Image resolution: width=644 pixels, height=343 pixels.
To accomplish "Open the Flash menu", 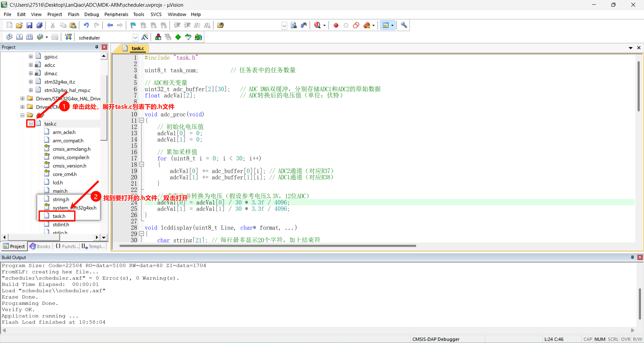I will click(x=73, y=14).
